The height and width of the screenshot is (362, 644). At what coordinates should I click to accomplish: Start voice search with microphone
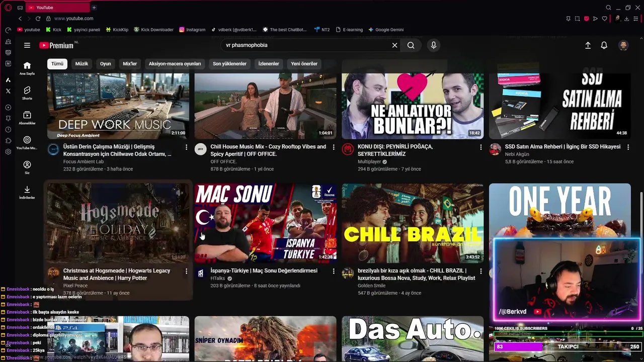(x=434, y=45)
